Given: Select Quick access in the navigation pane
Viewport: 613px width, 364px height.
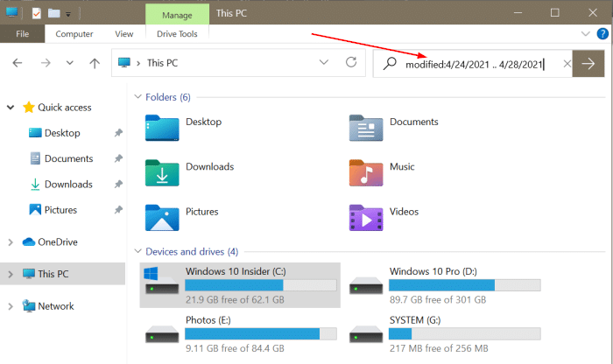Looking at the screenshot, I should tap(65, 108).
